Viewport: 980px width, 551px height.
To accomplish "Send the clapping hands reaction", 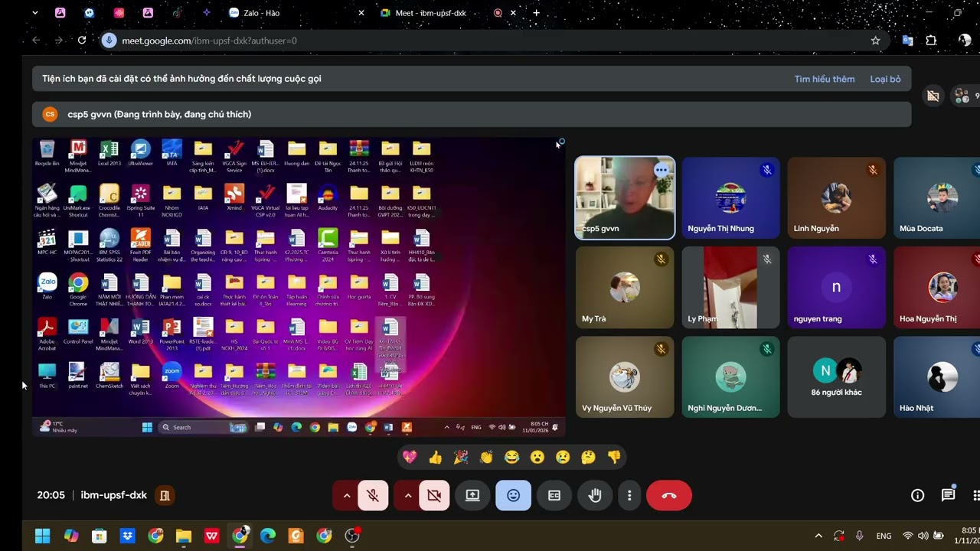I will click(x=486, y=457).
